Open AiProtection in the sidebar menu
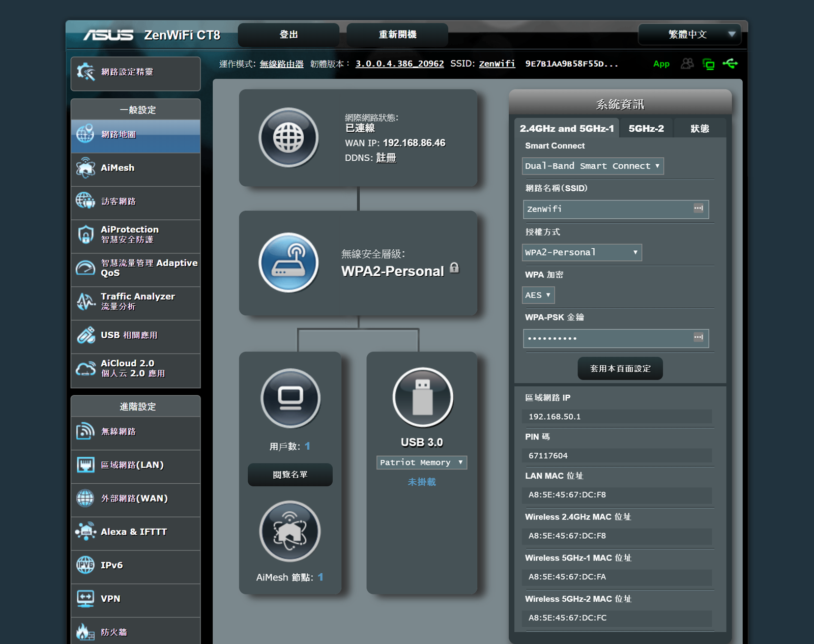The height and width of the screenshot is (644, 814). click(x=135, y=235)
